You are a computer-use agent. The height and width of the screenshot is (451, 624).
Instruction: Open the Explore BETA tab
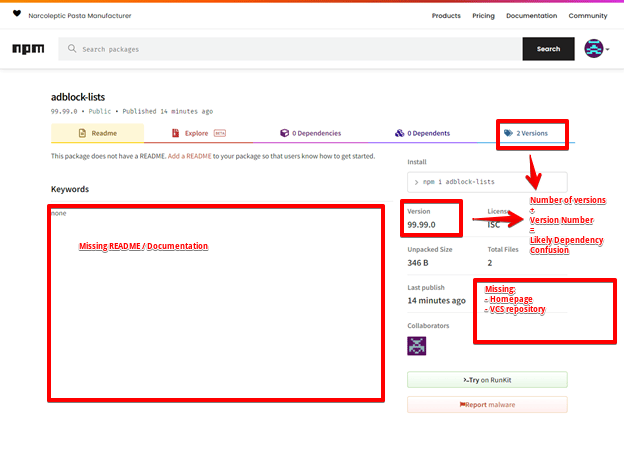[199, 133]
